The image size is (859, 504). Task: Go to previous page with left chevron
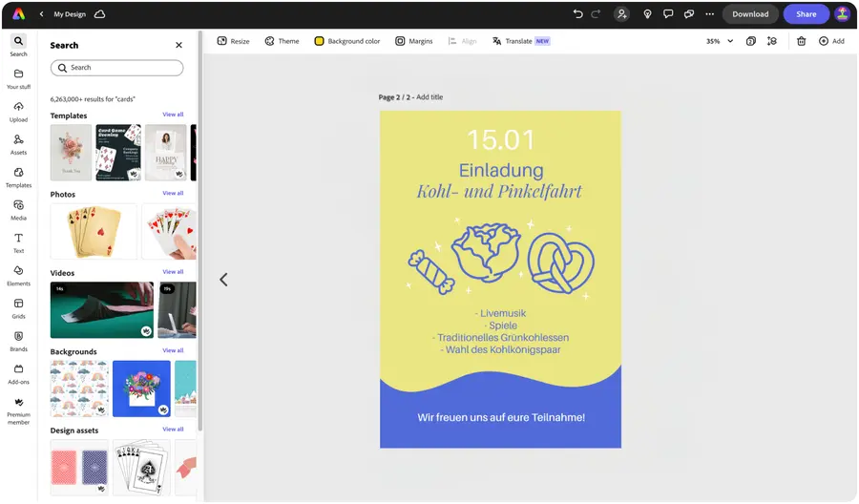point(223,280)
